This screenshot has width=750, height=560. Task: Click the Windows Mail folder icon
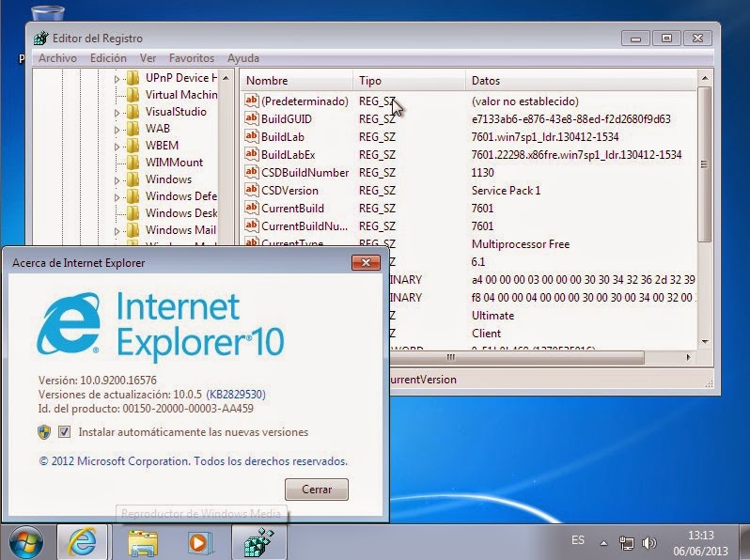[133, 230]
